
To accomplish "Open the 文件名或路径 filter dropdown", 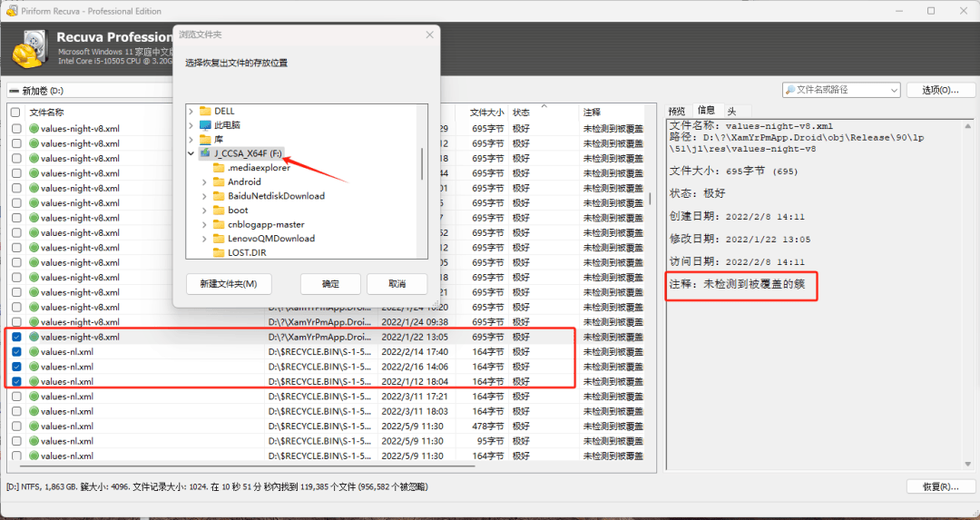I will [x=892, y=90].
